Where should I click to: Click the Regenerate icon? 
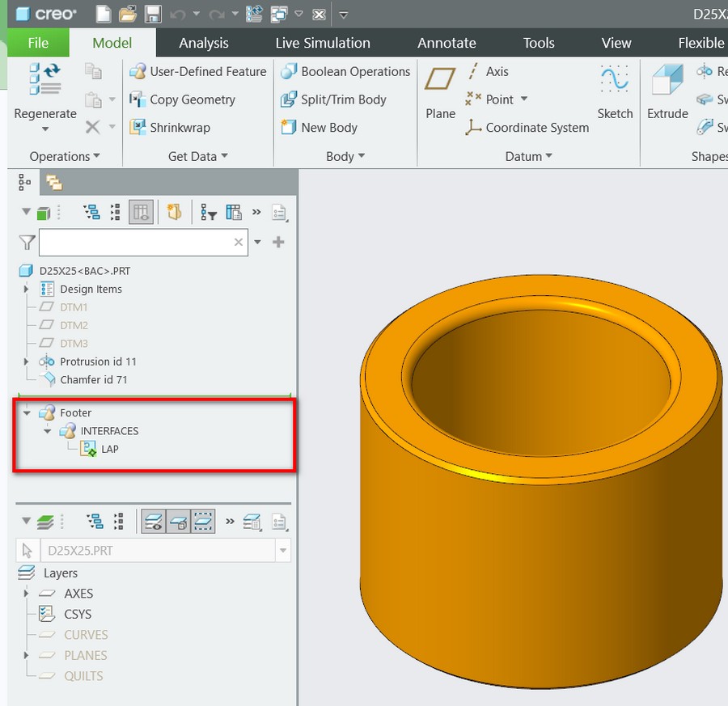45,79
